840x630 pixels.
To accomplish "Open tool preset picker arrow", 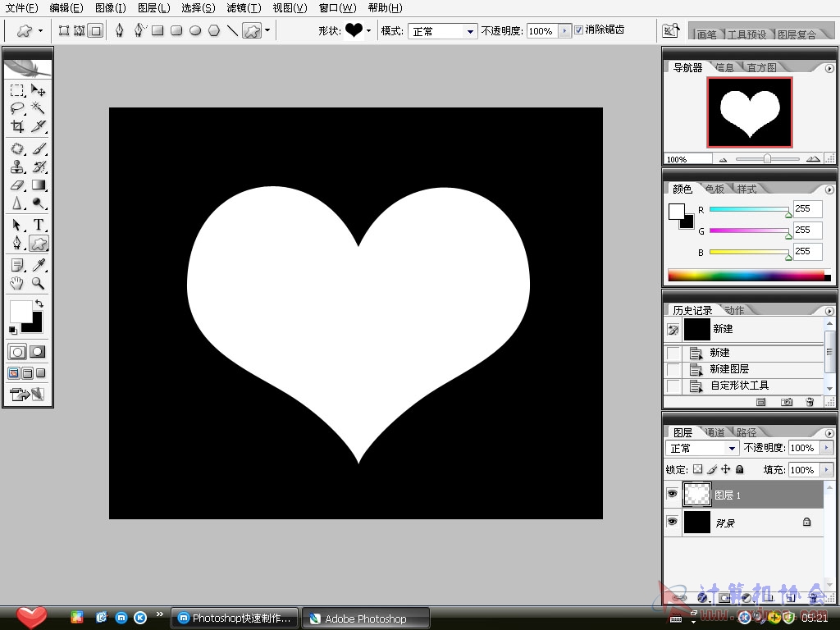I will [40, 31].
